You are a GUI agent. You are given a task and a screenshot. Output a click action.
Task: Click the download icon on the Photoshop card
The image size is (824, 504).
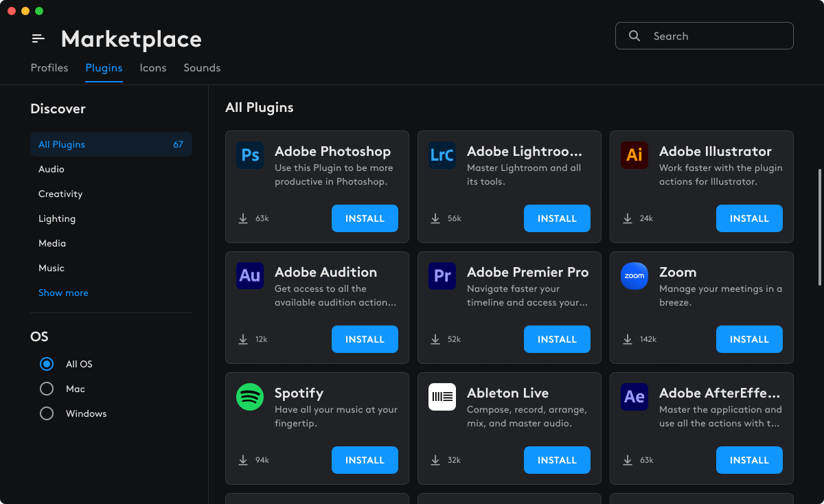tap(243, 218)
